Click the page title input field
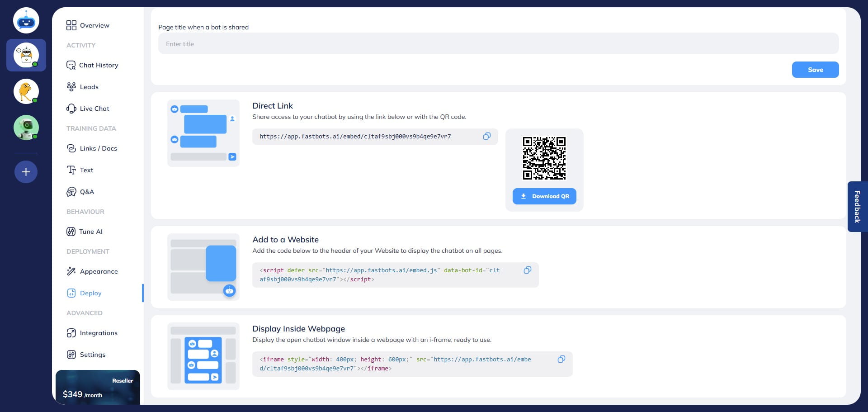868x412 pixels. pyautogui.click(x=498, y=44)
